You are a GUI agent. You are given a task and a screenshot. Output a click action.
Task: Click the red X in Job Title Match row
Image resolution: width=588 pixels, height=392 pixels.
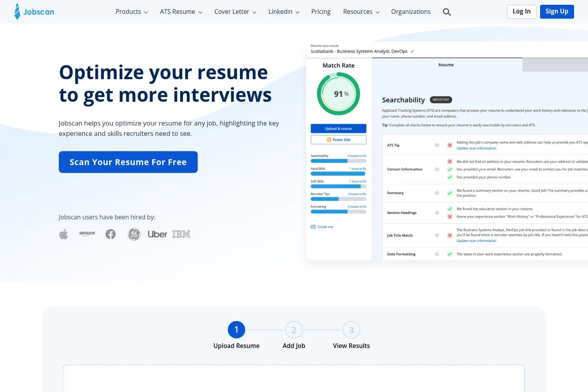[450, 235]
